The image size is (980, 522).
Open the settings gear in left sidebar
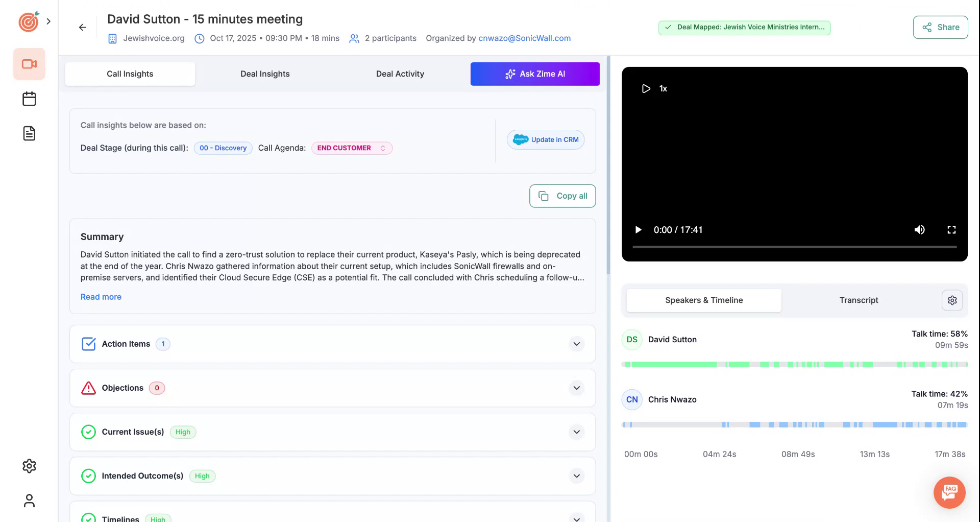(x=29, y=466)
